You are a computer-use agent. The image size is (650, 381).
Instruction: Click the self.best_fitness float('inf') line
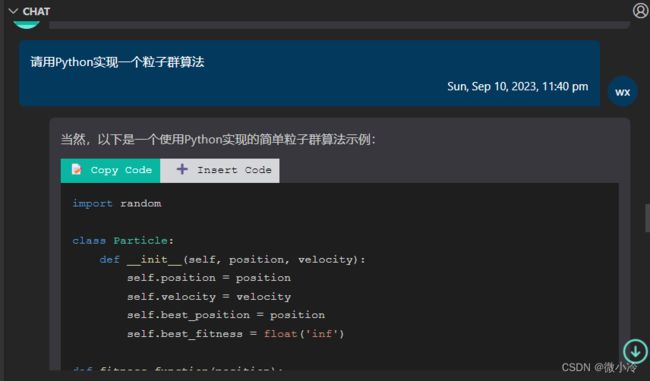pyautogui.click(x=235, y=334)
